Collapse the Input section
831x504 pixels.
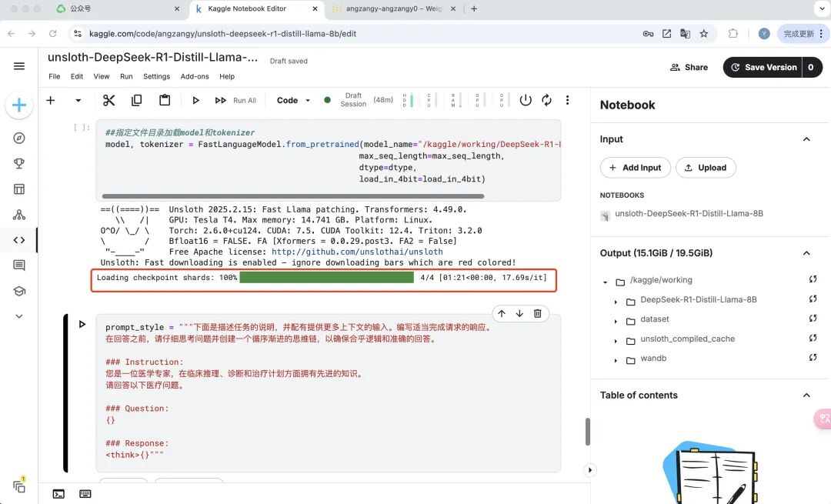tap(806, 139)
